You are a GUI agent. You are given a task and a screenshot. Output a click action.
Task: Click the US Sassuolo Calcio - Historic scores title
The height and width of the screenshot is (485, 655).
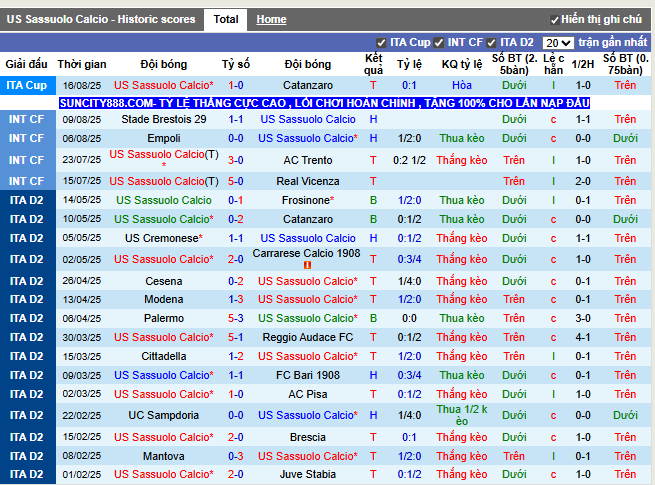tap(101, 20)
